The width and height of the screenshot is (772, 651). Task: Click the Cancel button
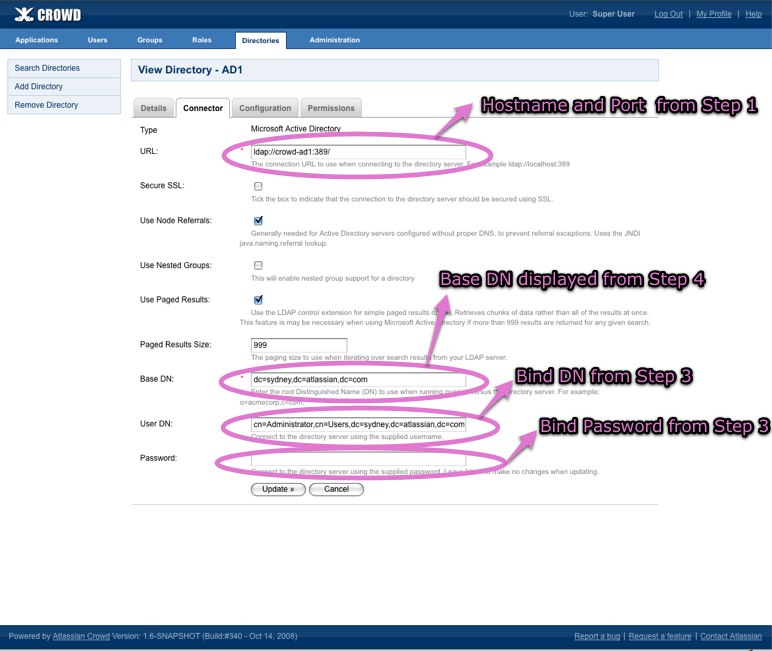[x=336, y=489]
